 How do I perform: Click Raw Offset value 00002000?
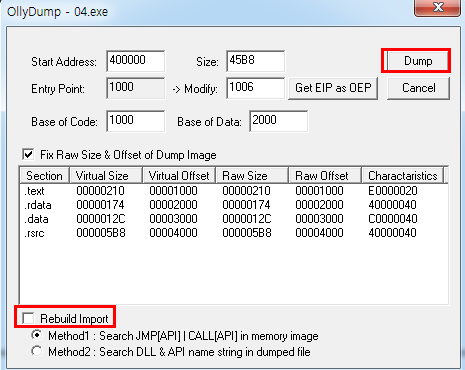(319, 205)
